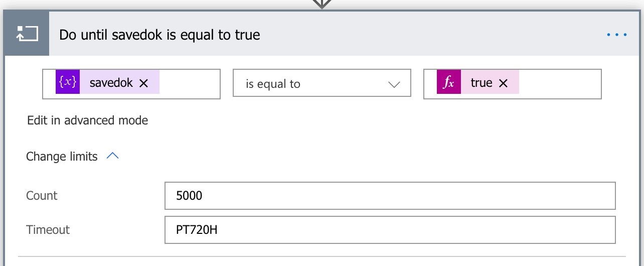The image size is (644, 266).
Task: Click the Do until card header title
Action: click(159, 35)
